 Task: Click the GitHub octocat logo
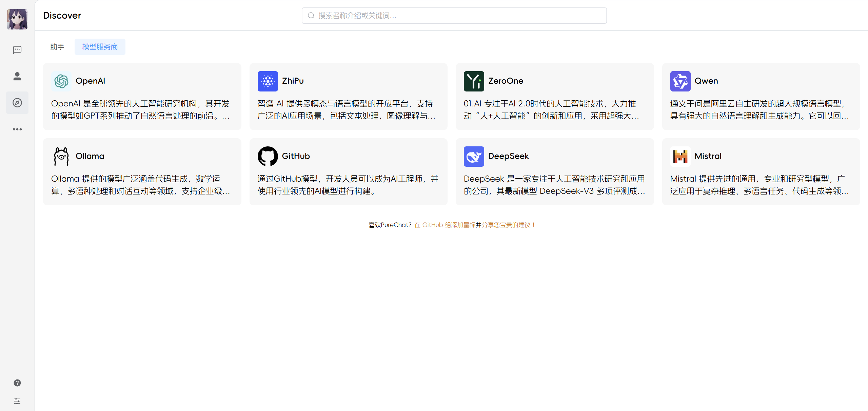pyautogui.click(x=268, y=157)
